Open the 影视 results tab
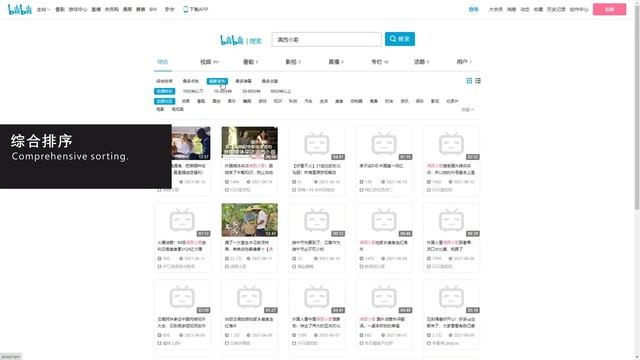The width and height of the screenshot is (640, 360). tap(293, 62)
